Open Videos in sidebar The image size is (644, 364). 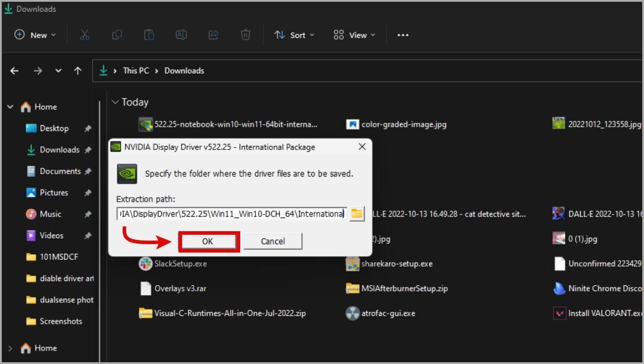(x=52, y=235)
